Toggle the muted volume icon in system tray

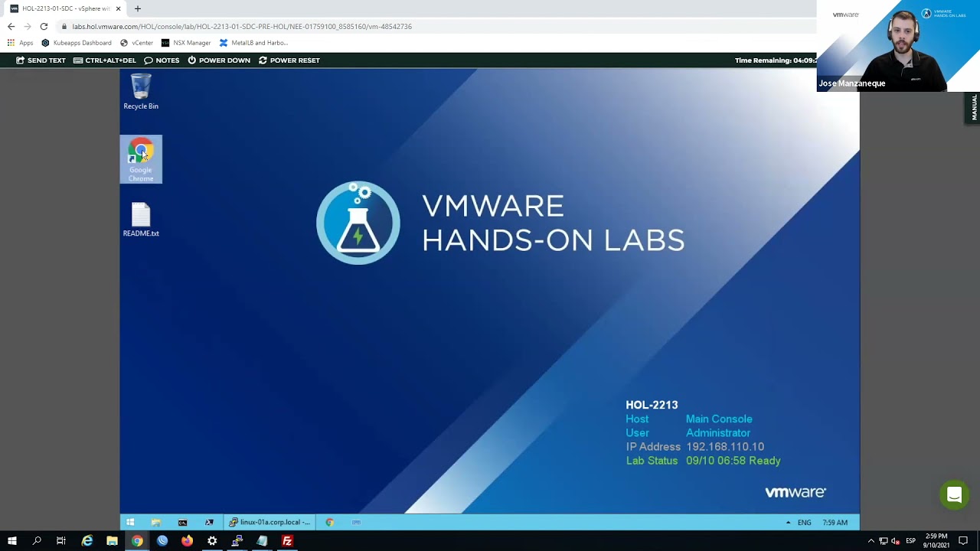coord(896,541)
